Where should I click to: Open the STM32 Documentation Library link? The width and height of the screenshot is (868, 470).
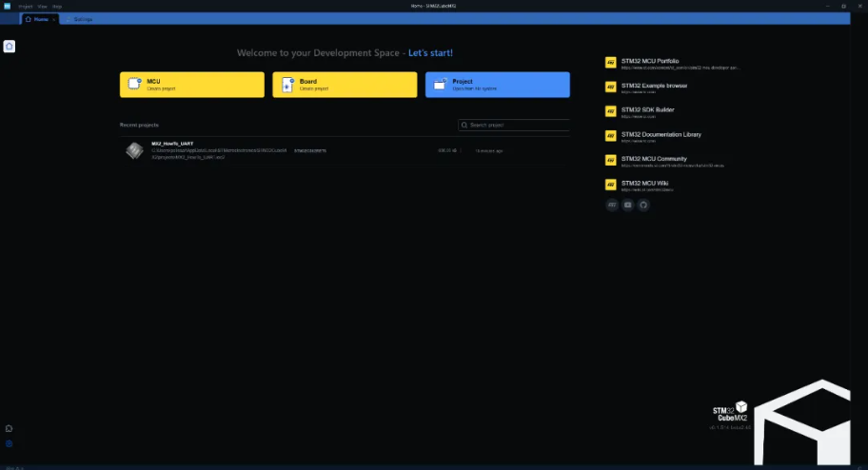pyautogui.click(x=661, y=134)
